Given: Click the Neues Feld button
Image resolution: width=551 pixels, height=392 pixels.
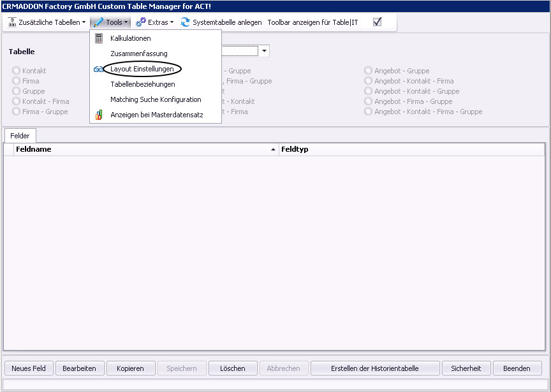Looking at the screenshot, I should pos(29,368).
